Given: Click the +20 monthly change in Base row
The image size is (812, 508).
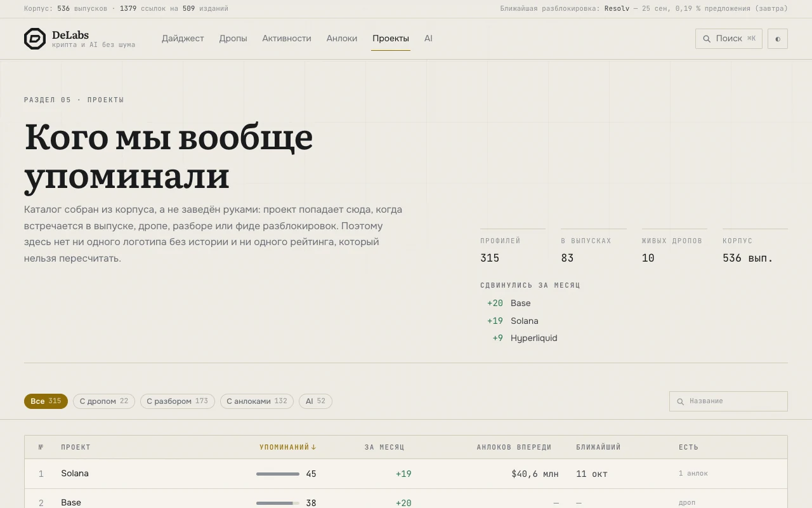Looking at the screenshot, I should pyautogui.click(x=403, y=503).
